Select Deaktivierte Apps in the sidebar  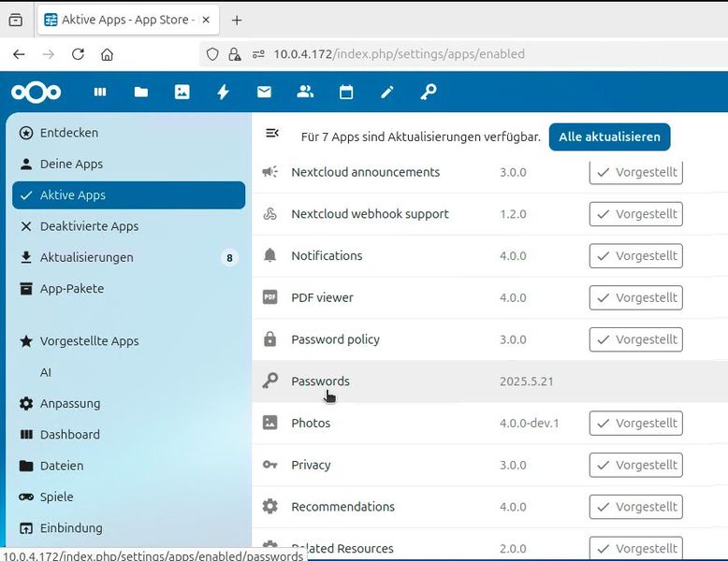pos(128,226)
